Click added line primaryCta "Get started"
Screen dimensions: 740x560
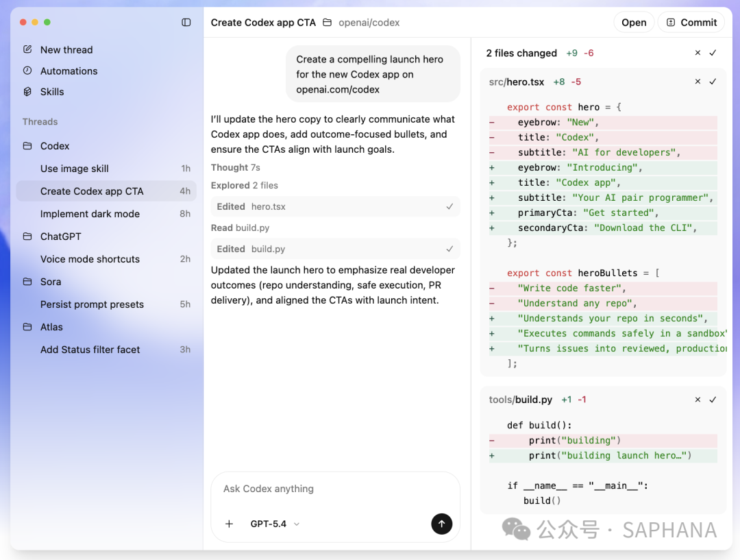point(603,212)
